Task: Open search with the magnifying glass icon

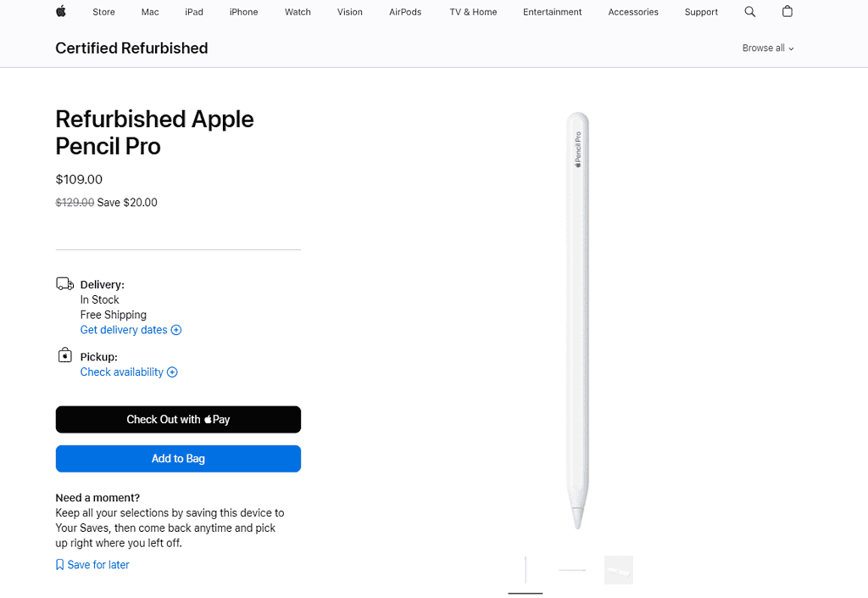Action: pos(749,12)
